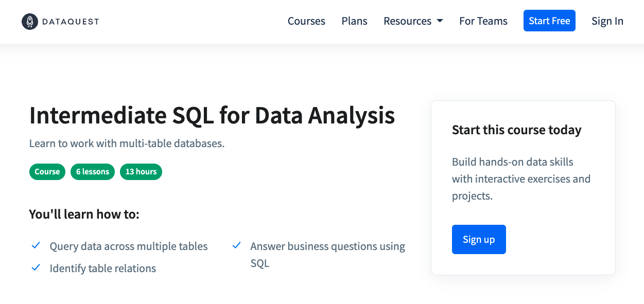
Task: Click the Intermediate SQL for Data Analysis heading
Action: pos(212,116)
